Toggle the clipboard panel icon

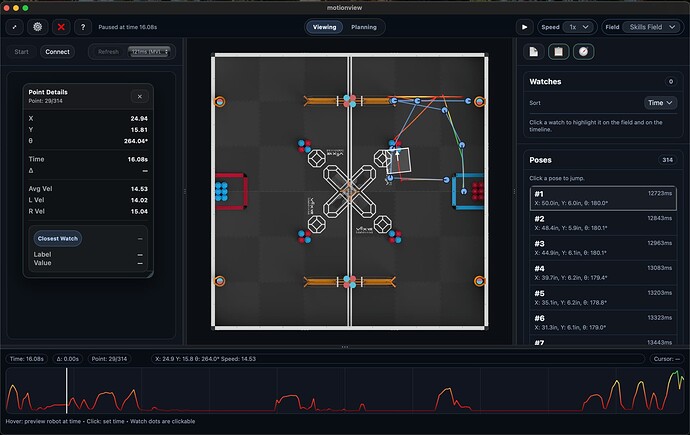tap(558, 52)
